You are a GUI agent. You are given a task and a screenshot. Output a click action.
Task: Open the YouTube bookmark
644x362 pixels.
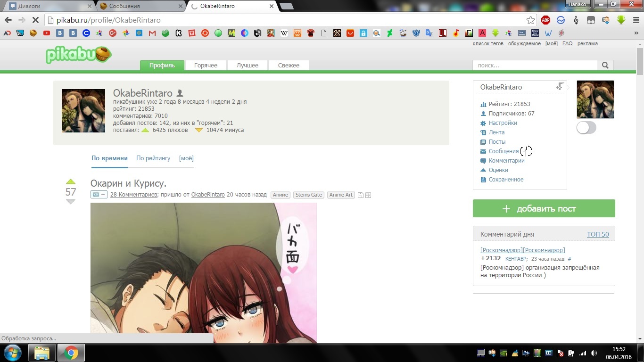(x=46, y=33)
